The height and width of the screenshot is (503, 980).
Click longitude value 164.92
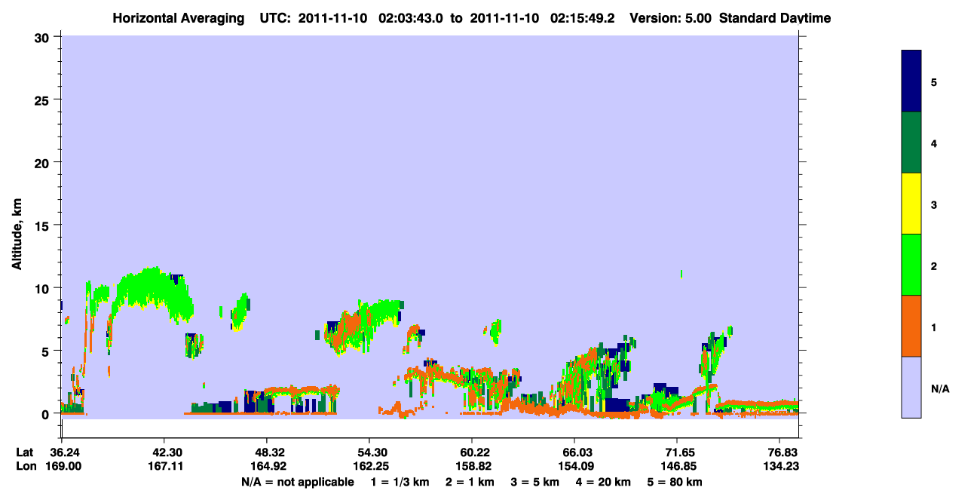267,467
